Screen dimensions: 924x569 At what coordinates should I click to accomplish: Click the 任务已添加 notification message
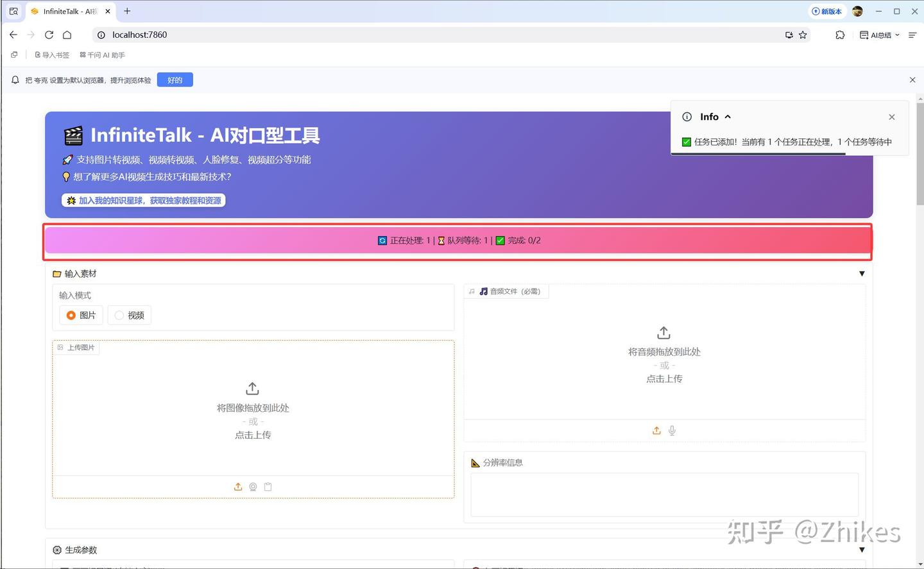[x=787, y=142]
